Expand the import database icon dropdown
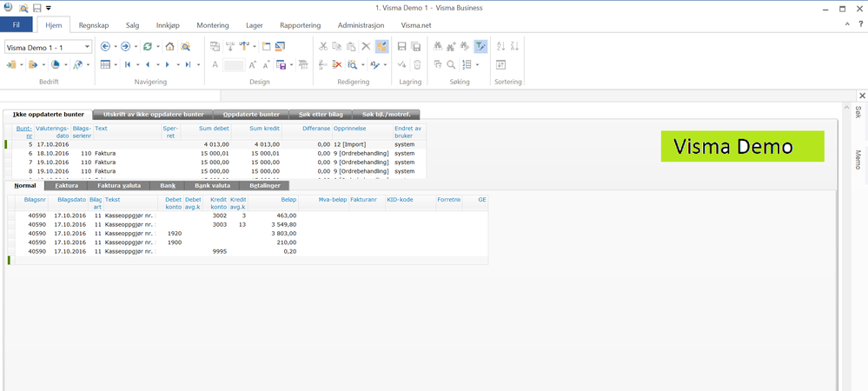 22,65
